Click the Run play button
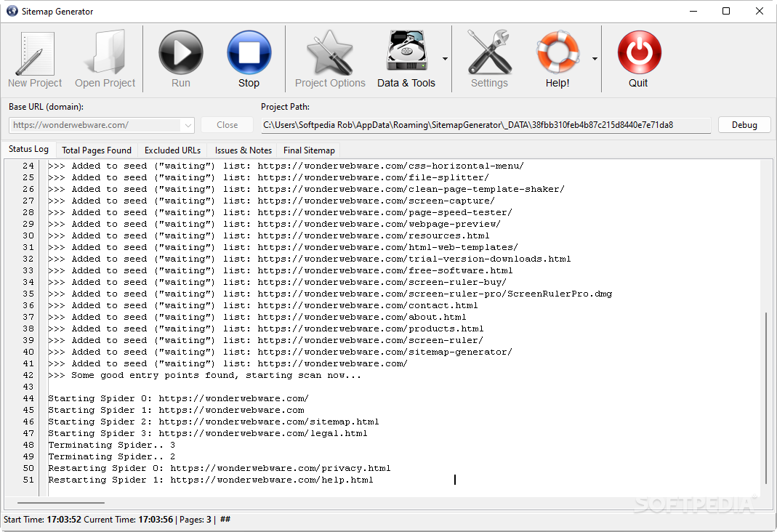Viewport: 777px width, 532px height. pyautogui.click(x=180, y=52)
